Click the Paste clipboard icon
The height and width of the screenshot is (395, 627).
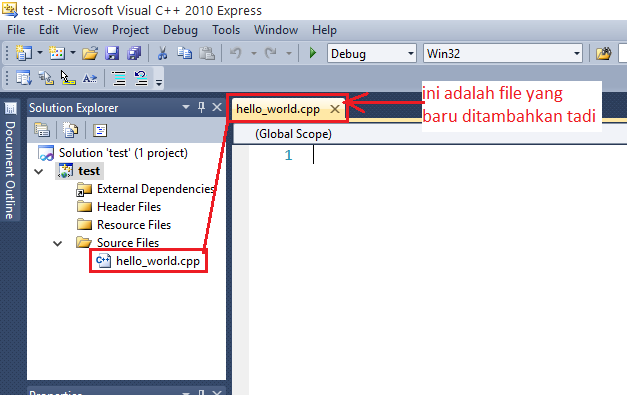(207, 53)
